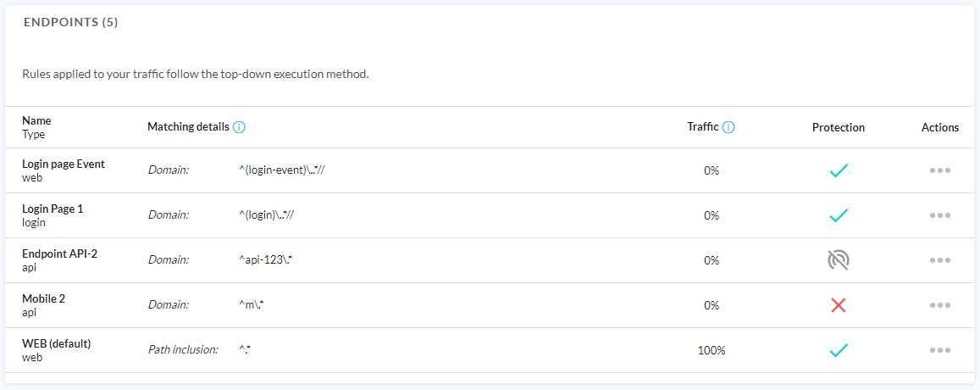Open three-dot actions for Login Page 1
Screen dimensions: 980x390
(x=940, y=215)
